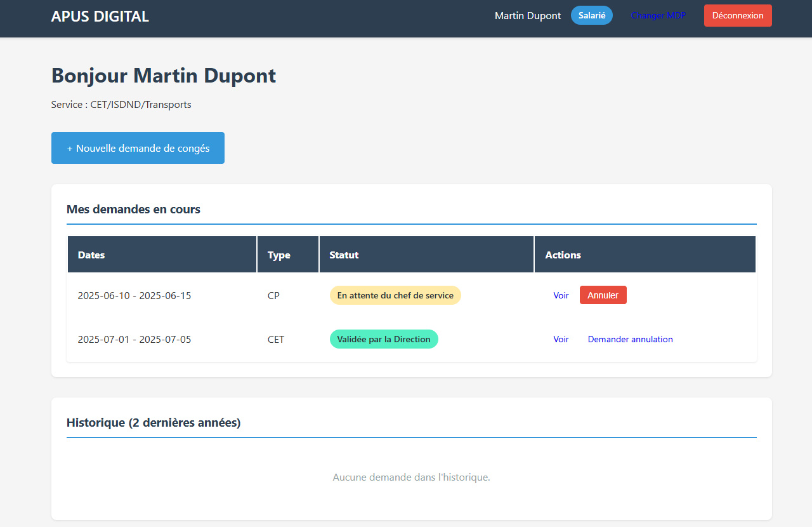The height and width of the screenshot is (527, 812).
Task: Click the yellow 'En attente du chef de service' badge
Action: tap(395, 295)
